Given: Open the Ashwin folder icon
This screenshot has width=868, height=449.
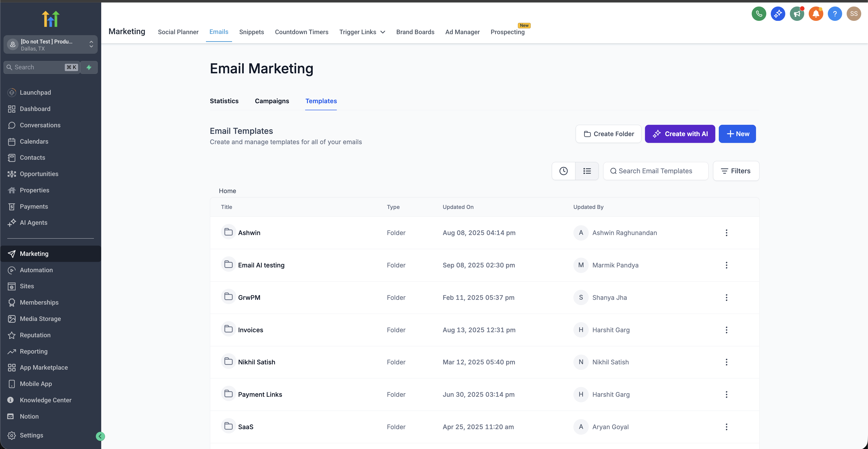Looking at the screenshot, I should pyautogui.click(x=229, y=232).
